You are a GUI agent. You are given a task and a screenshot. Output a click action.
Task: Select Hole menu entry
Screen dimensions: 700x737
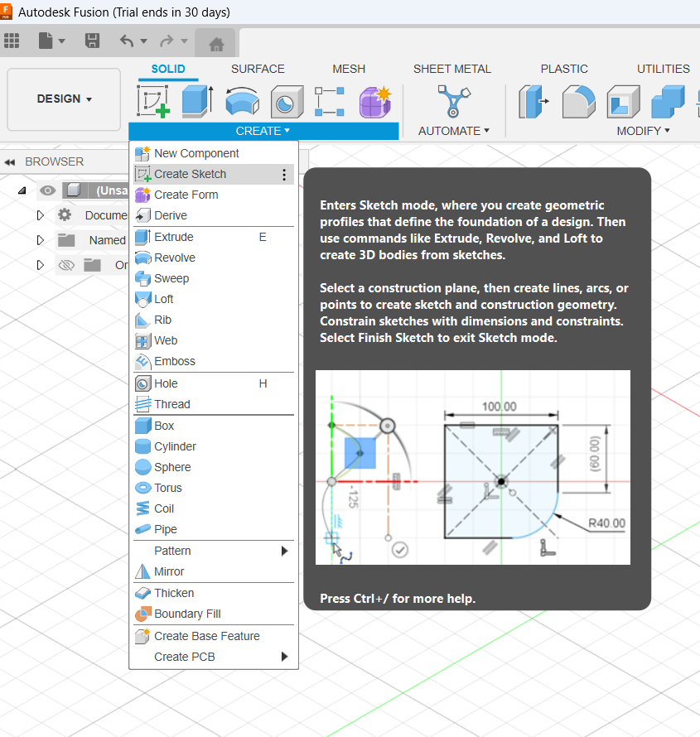[x=214, y=383]
